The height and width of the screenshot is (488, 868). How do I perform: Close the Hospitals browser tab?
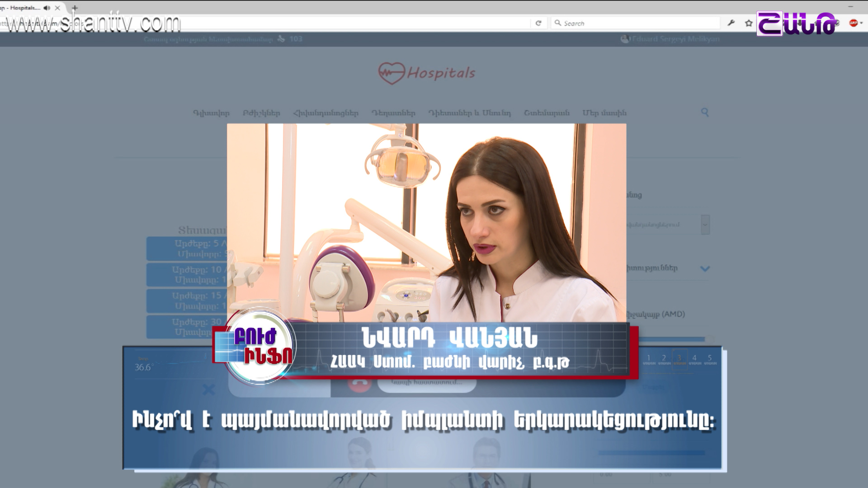click(x=57, y=8)
